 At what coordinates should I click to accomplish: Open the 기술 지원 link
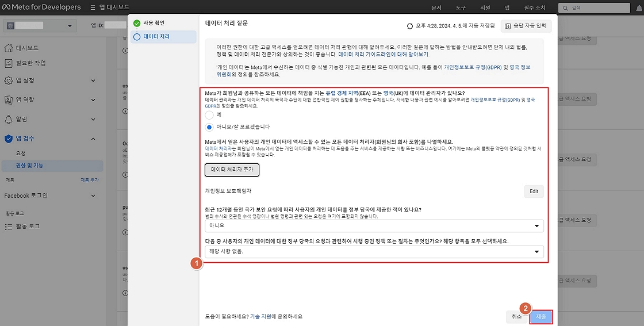[260, 317]
